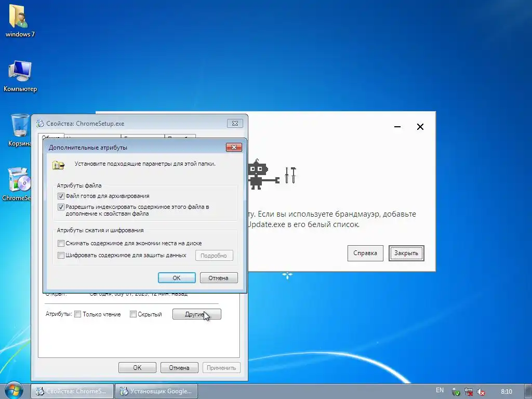532x399 pixels.
Task: Click Справка in the Google installer window
Action: tap(365, 253)
